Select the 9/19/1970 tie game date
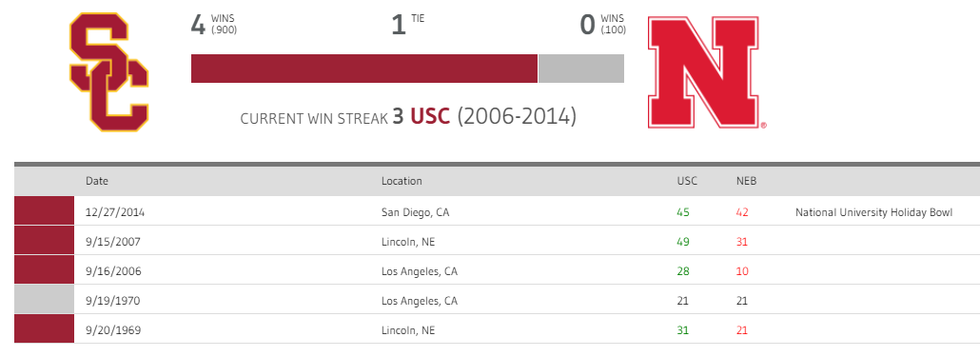Viewport: 980px width, 357px height. [112, 301]
